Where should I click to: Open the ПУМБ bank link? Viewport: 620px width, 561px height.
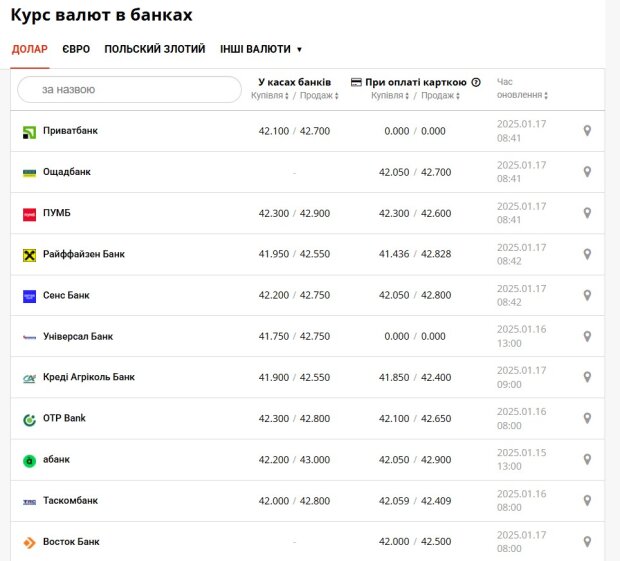[57, 213]
